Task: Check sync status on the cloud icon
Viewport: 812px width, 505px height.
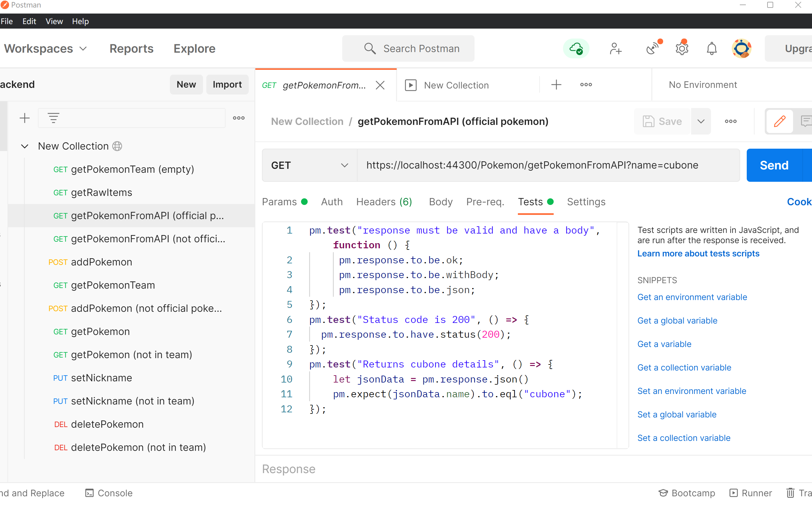Action: tap(577, 48)
